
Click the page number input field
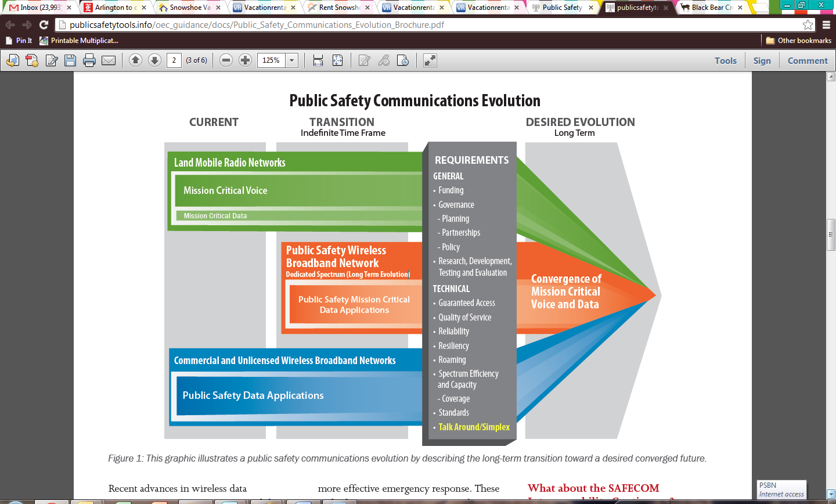point(174,60)
